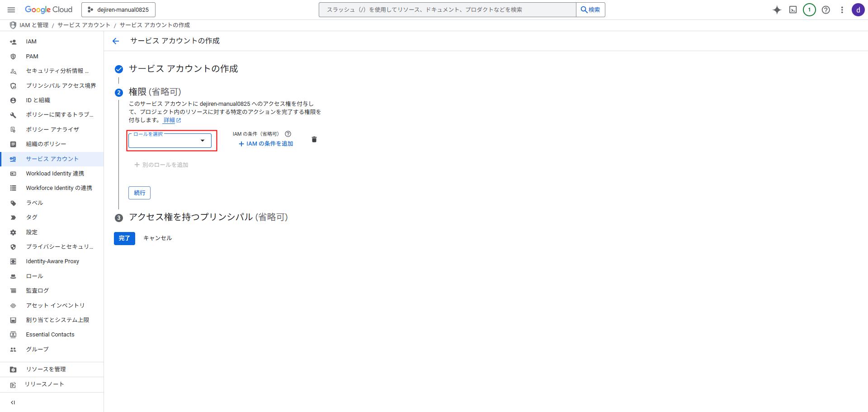Expand step 3 アクセス権を持つプリンシパル
The image size is (868, 412).
[208, 217]
